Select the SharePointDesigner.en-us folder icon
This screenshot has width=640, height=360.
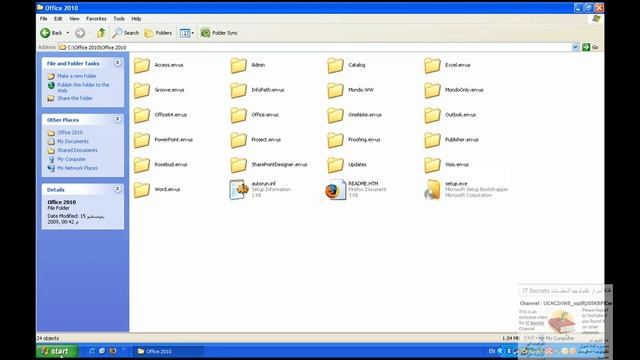238,165
